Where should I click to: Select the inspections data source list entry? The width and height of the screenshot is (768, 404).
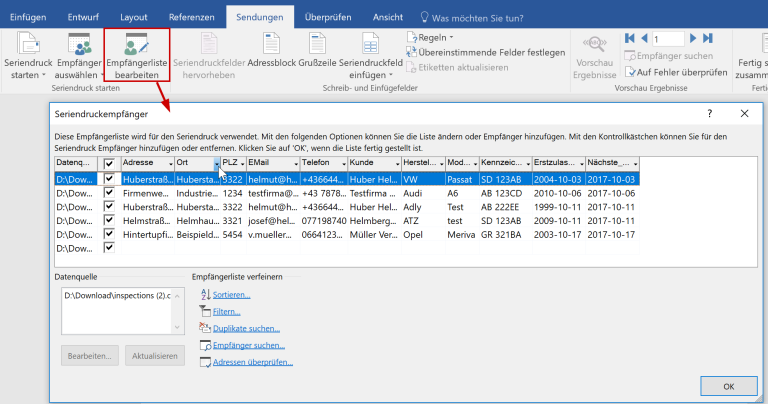pyautogui.click(x=116, y=296)
